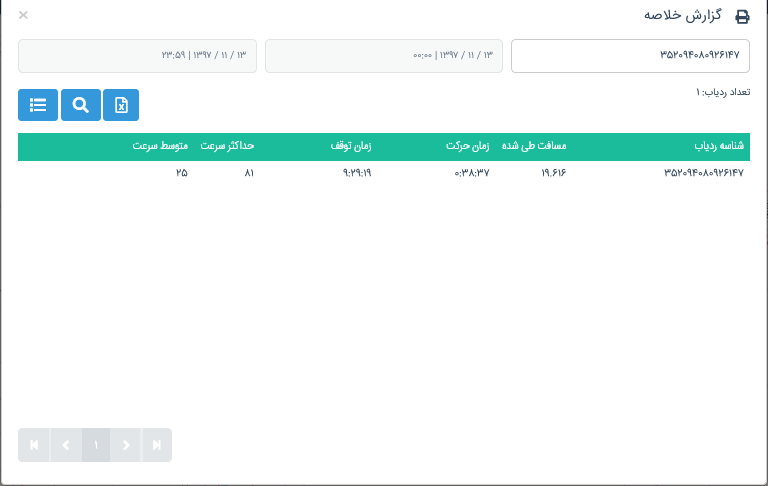Select page 1 in pagination
Viewport: 768px width, 486px height.
pos(96,445)
